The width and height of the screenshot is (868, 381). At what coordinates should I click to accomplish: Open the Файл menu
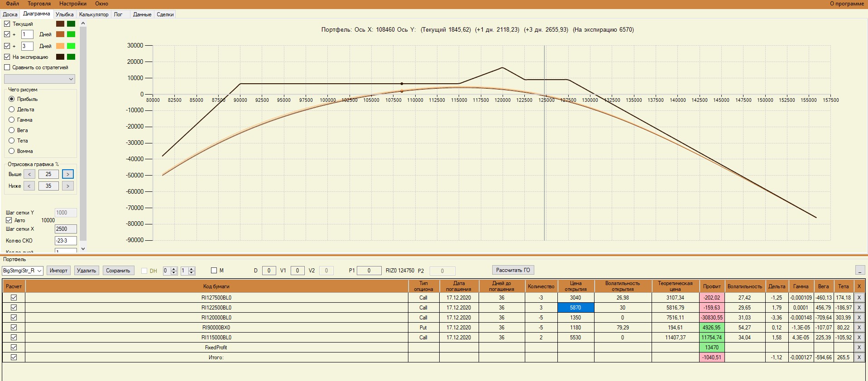(x=12, y=4)
